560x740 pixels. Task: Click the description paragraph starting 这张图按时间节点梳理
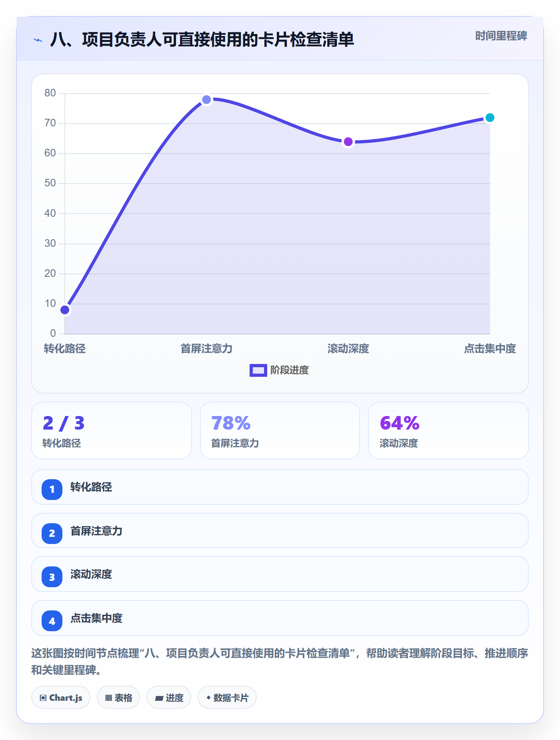(x=280, y=662)
